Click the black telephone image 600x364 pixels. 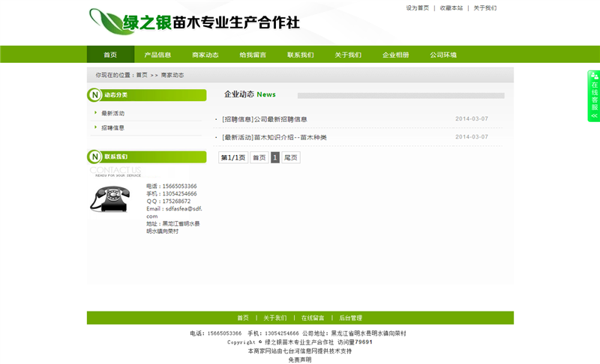[x=109, y=198]
